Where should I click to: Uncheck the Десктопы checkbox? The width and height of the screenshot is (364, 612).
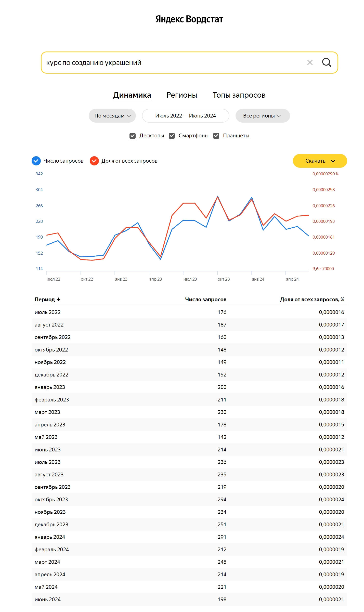coord(133,136)
